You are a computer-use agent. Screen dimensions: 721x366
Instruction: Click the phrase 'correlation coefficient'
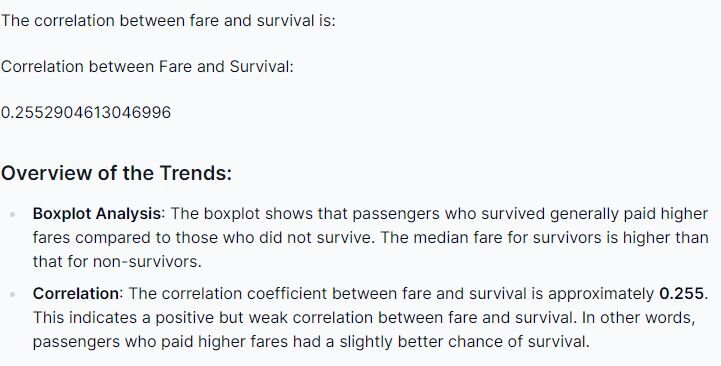[x=244, y=293]
